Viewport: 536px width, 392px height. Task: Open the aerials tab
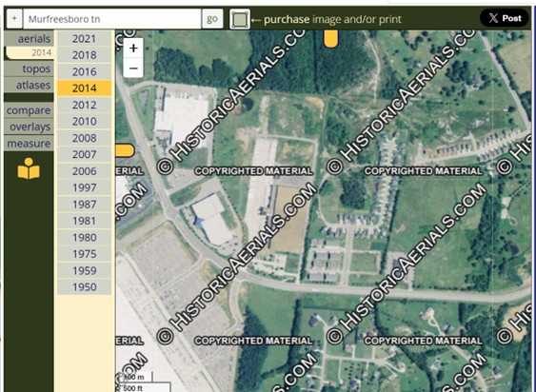pos(30,39)
